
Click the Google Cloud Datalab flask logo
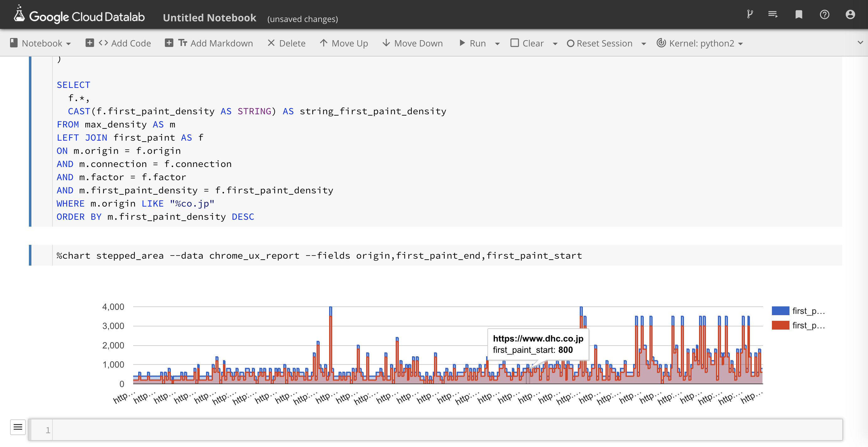[19, 14]
